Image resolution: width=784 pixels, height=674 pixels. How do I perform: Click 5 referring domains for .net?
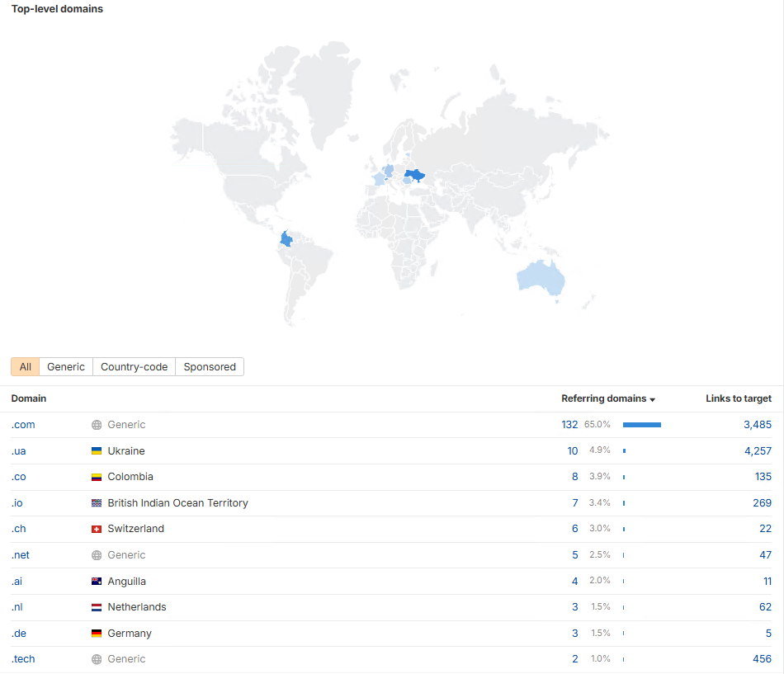click(x=575, y=555)
